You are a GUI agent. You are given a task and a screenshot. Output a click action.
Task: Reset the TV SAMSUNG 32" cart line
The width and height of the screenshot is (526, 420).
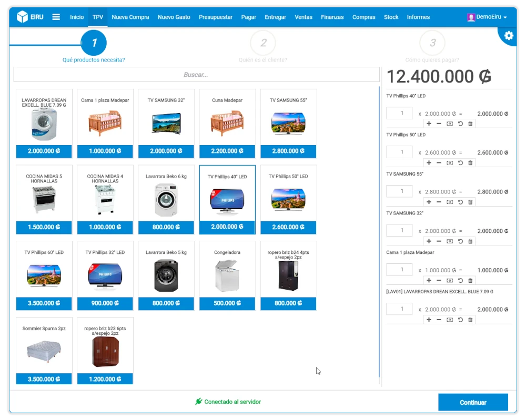tap(460, 241)
